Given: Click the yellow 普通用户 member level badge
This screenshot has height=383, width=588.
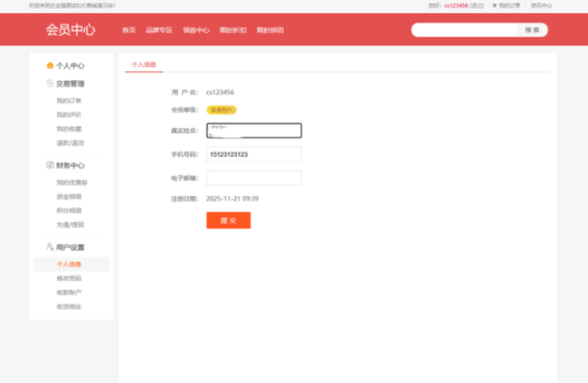Looking at the screenshot, I should point(221,110).
